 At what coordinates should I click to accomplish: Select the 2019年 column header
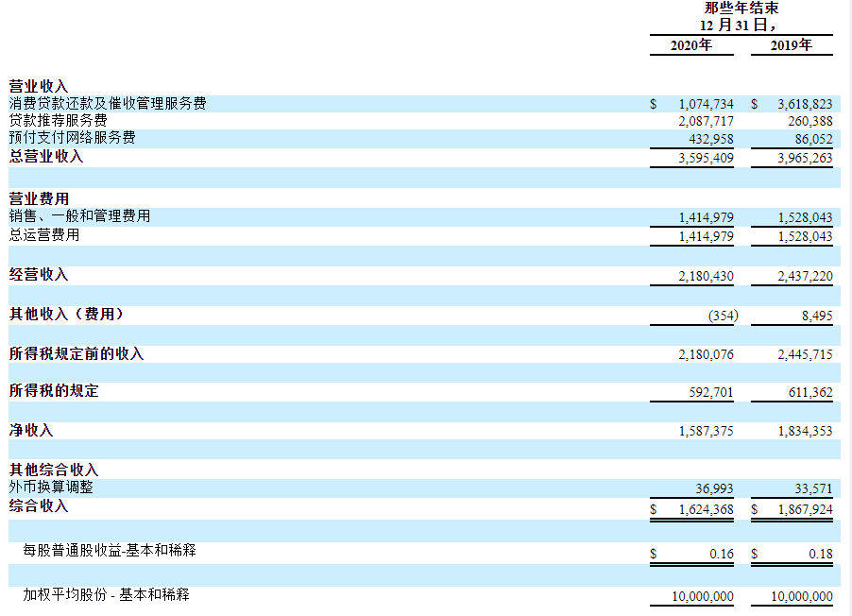(792, 43)
